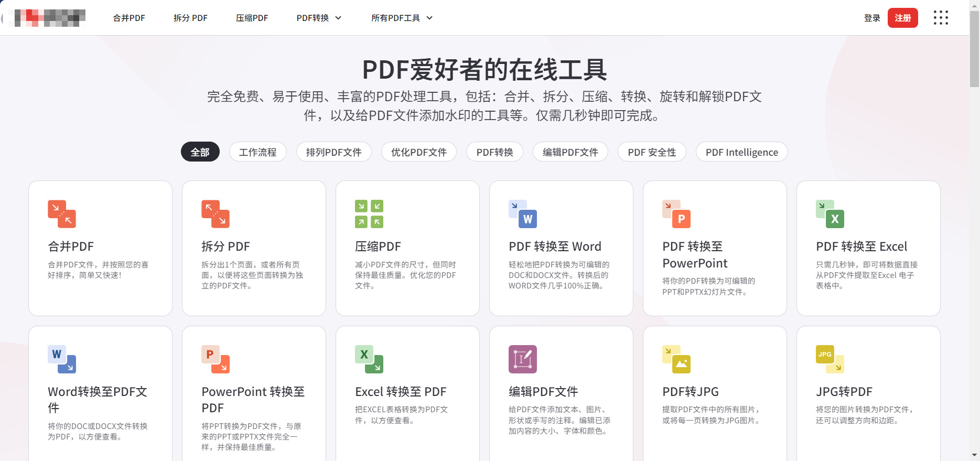980x461 pixels.
Task: Open the 合并PDF card title
Action: click(71, 246)
